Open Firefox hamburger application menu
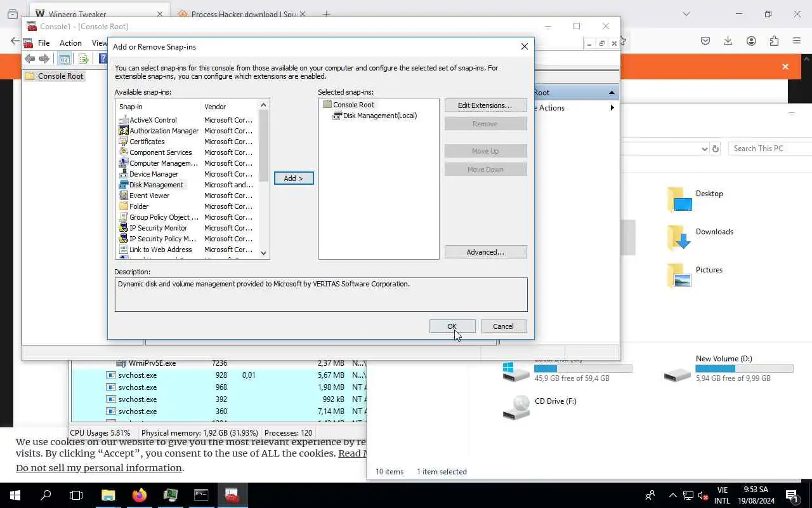This screenshot has height=508, width=812. click(x=797, y=41)
